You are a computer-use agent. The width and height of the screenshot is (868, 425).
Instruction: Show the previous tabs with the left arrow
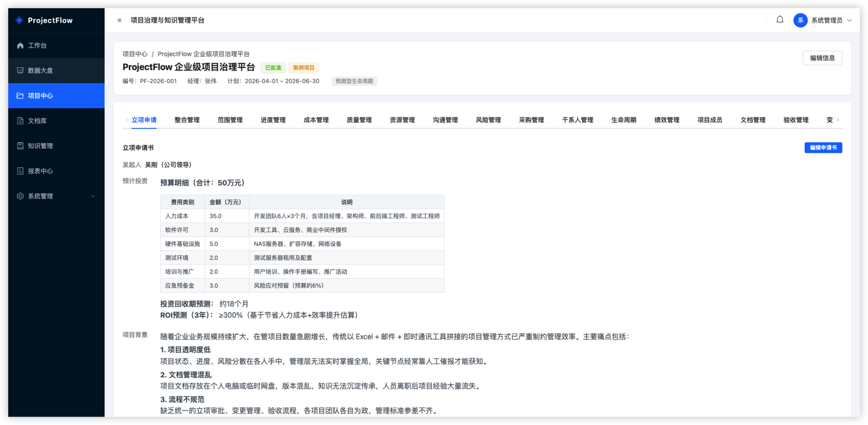(126, 120)
